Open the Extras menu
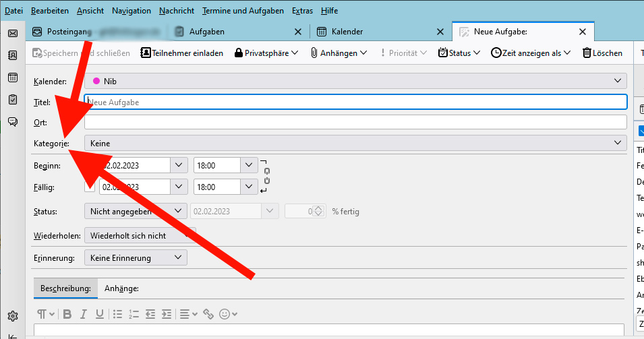 (301, 11)
